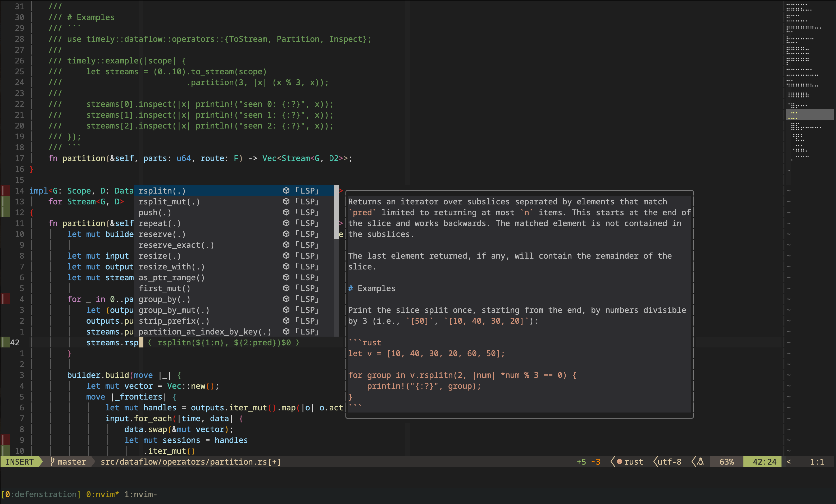
Task: Click the git branch icon beside master
Action: (x=52, y=461)
